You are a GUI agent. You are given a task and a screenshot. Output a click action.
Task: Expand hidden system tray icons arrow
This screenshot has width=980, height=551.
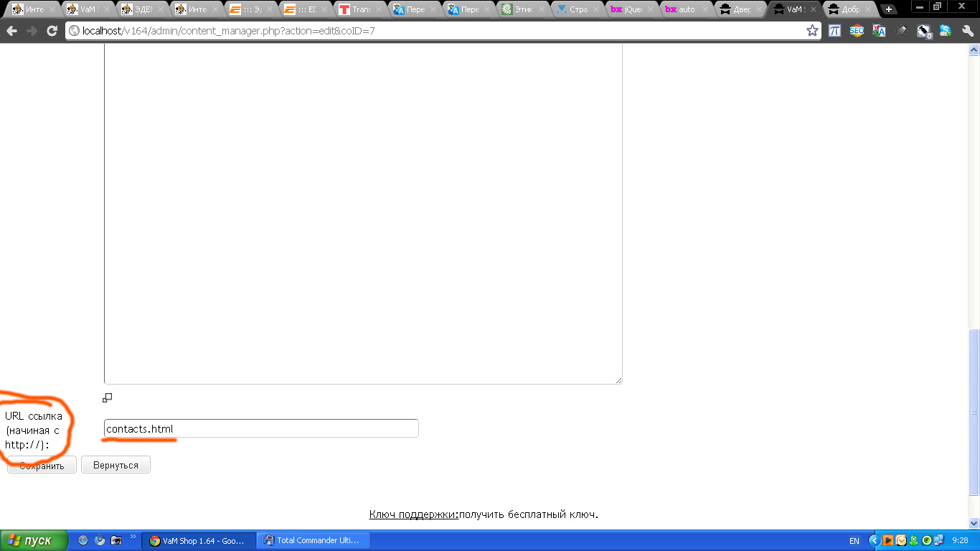pyautogui.click(x=874, y=540)
